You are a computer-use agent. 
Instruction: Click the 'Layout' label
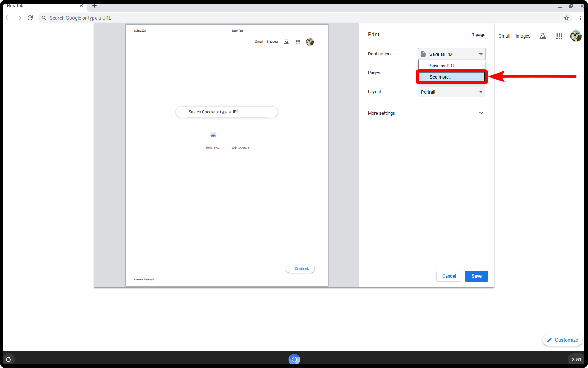(x=374, y=92)
